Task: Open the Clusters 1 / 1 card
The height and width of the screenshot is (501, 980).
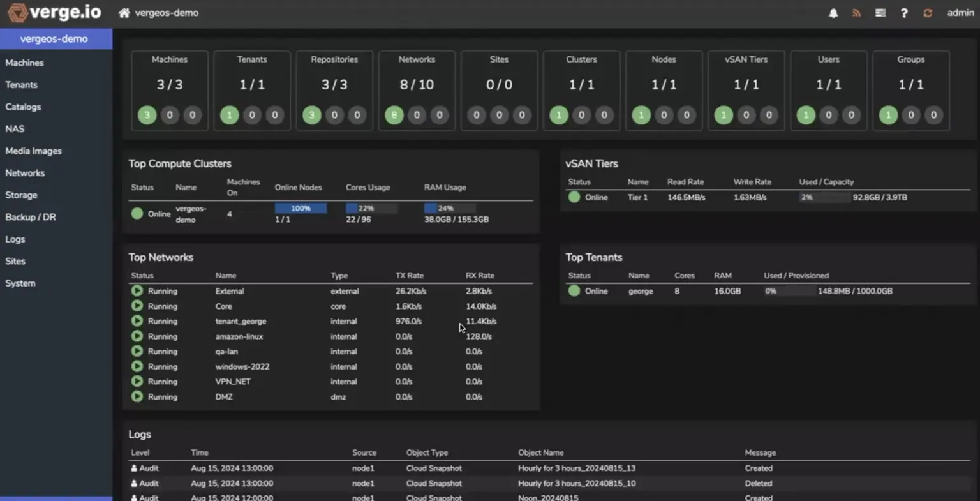Action: click(x=581, y=91)
